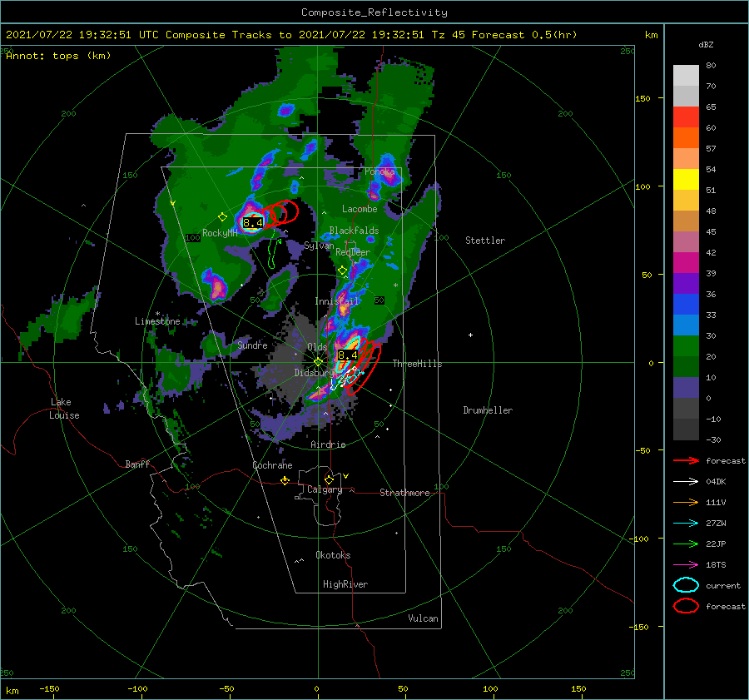Viewport: 749px width, 700px height.
Task: Click the cyan current ellipse legend icon
Action: pos(686,585)
